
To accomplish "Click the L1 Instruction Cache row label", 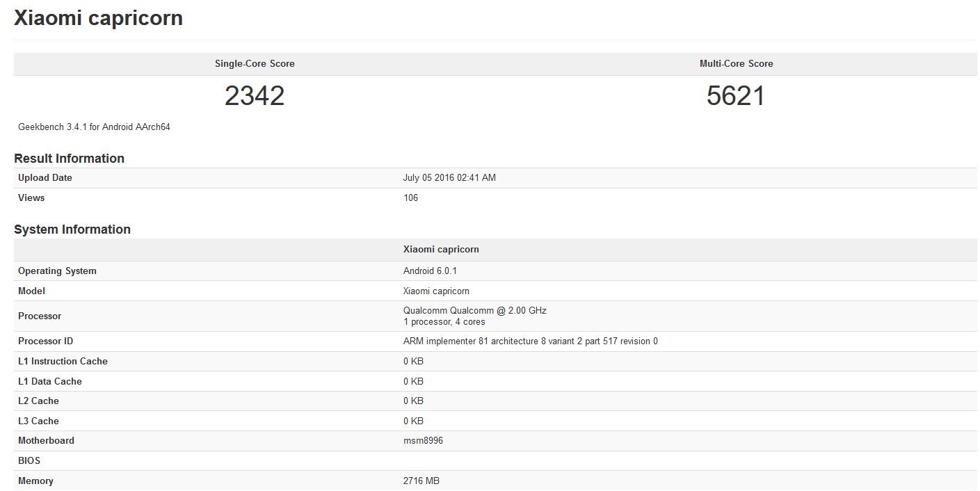I will pyautogui.click(x=63, y=362).
